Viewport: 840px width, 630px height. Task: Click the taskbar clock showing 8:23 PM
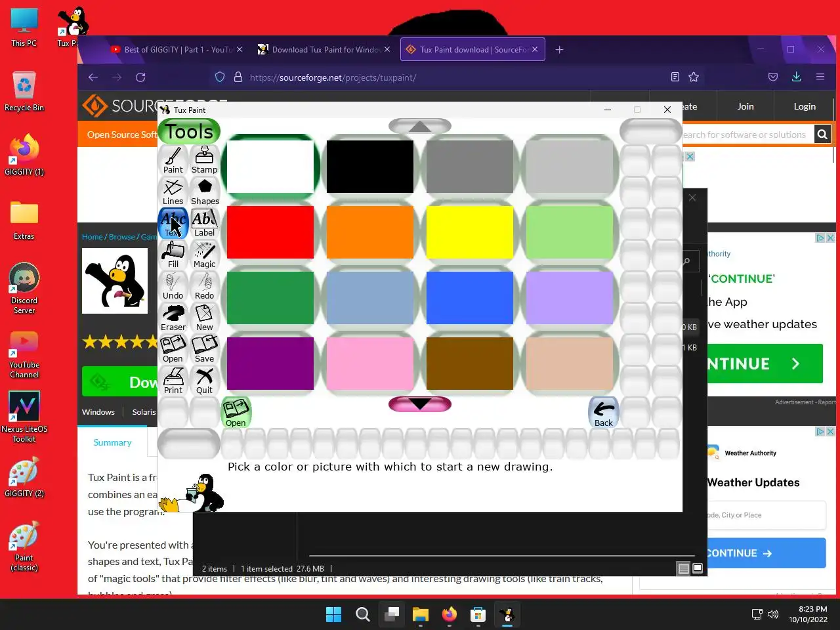tap(808, 614)
